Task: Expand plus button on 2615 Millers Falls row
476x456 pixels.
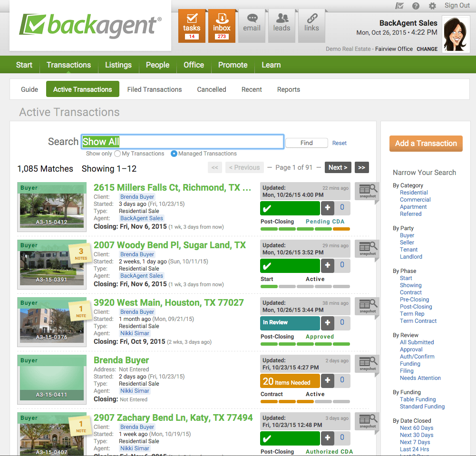Action: (328, 208)
